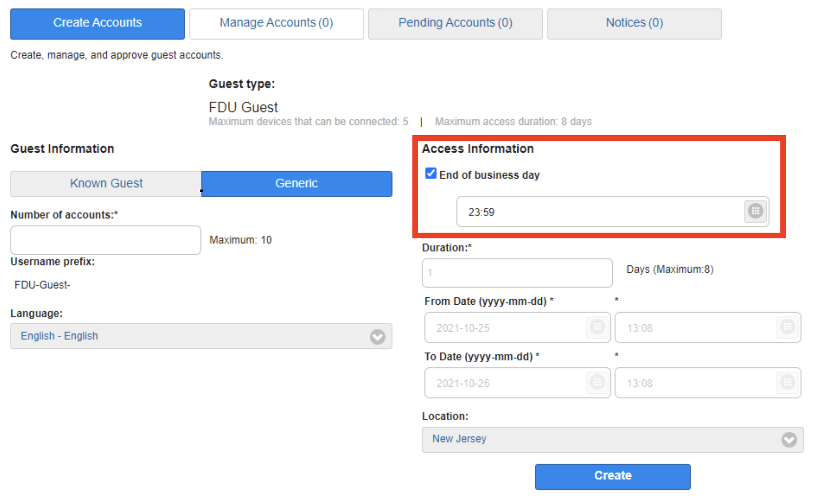
Task: Open the To Date time picker icon
Action: [x=787, y=382]
